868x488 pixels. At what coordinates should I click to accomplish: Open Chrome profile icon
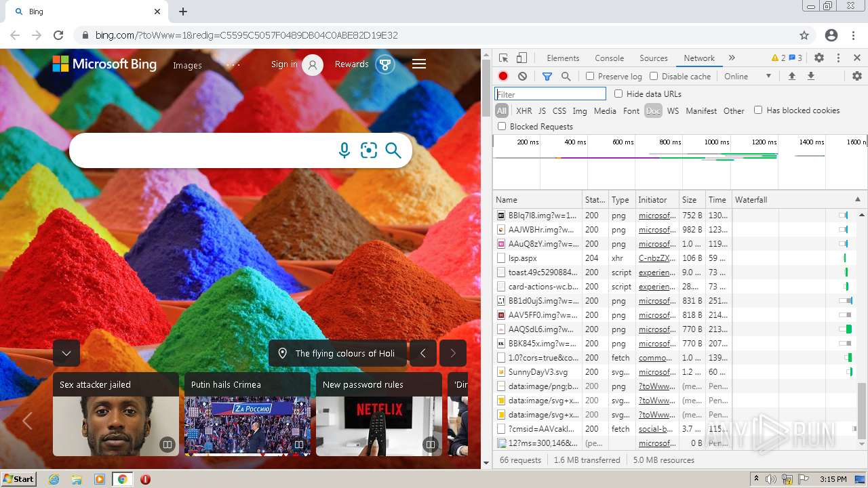pyautogui.click(x=831, y=35)
